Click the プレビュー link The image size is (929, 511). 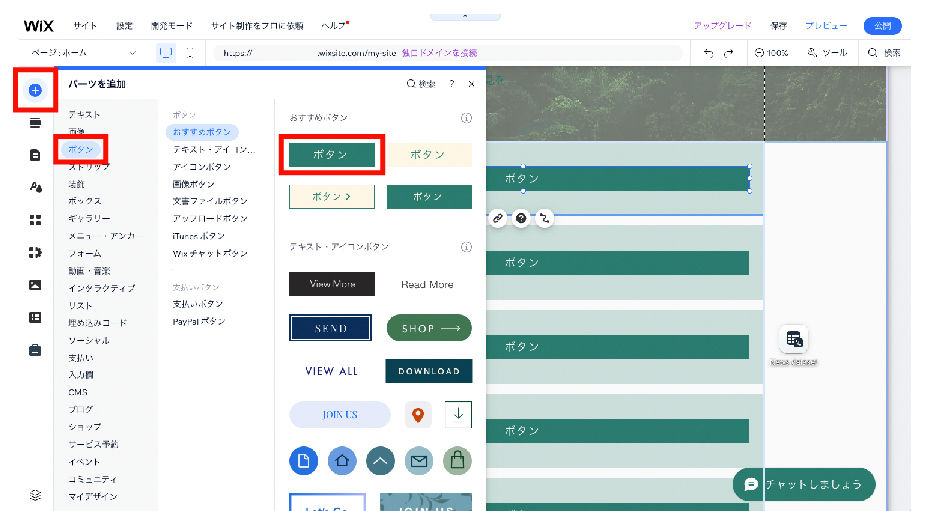(x=826, y=25)
